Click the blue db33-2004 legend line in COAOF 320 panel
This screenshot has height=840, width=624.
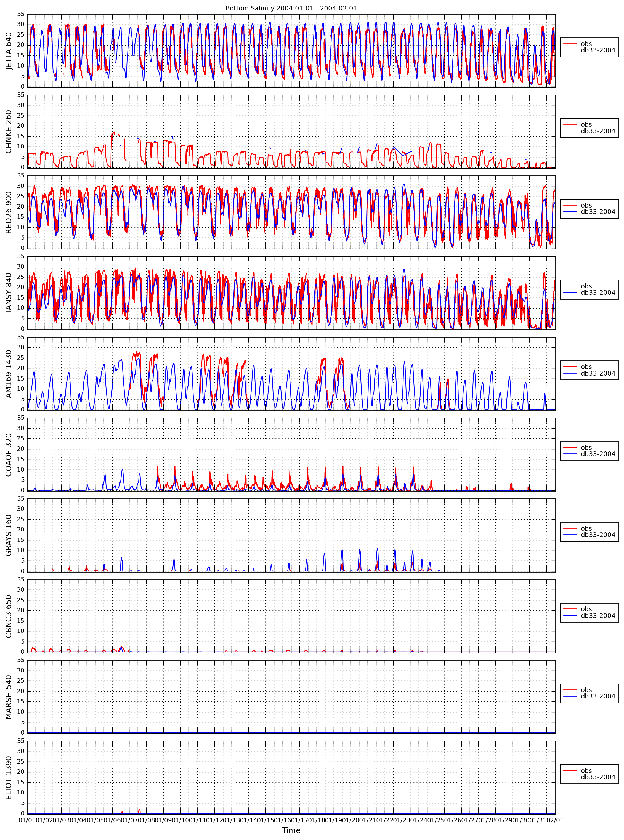click(570, 454)
